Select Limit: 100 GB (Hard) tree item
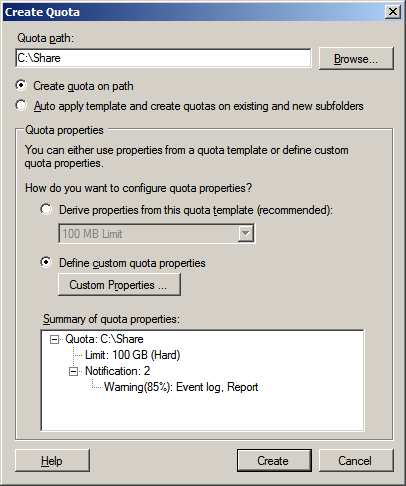Screen dimensions: 406x486 (132, 355)
